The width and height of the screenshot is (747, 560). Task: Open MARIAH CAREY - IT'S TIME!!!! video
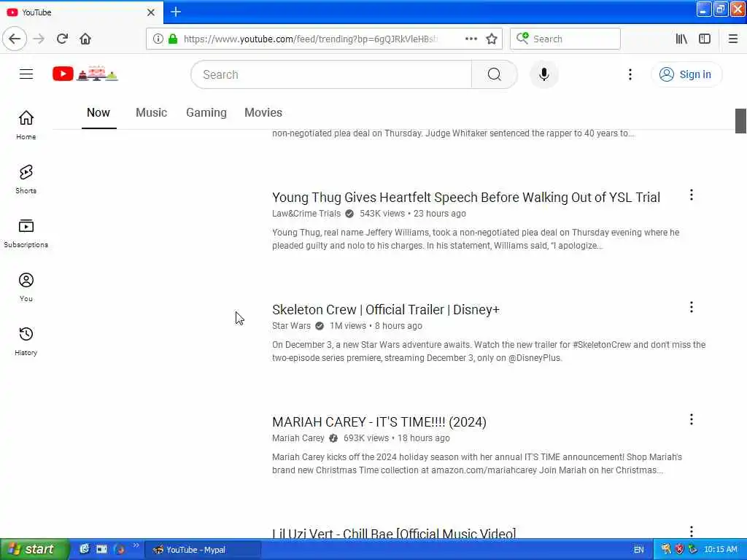pyautogui.click(x=379, y=422)
